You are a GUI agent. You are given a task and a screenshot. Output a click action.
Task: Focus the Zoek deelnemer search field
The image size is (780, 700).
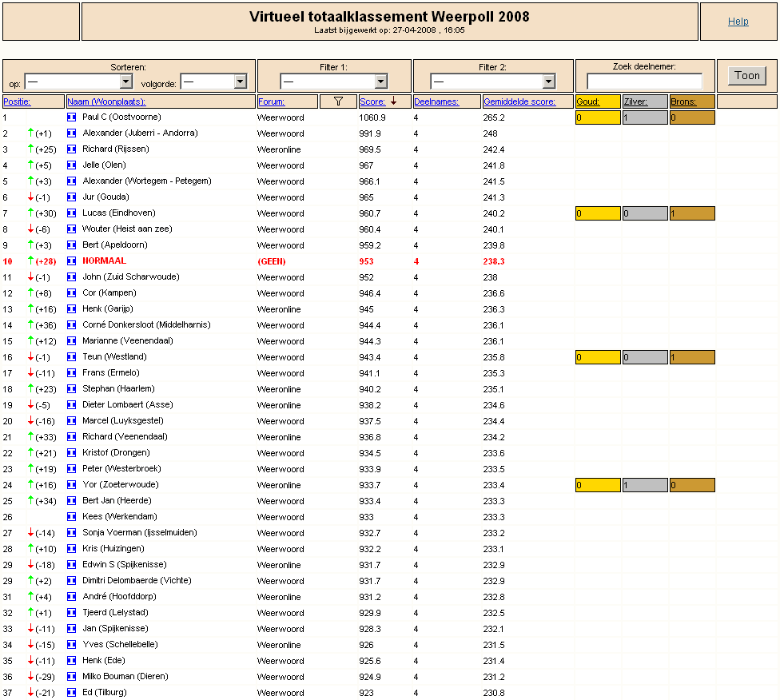645,81
